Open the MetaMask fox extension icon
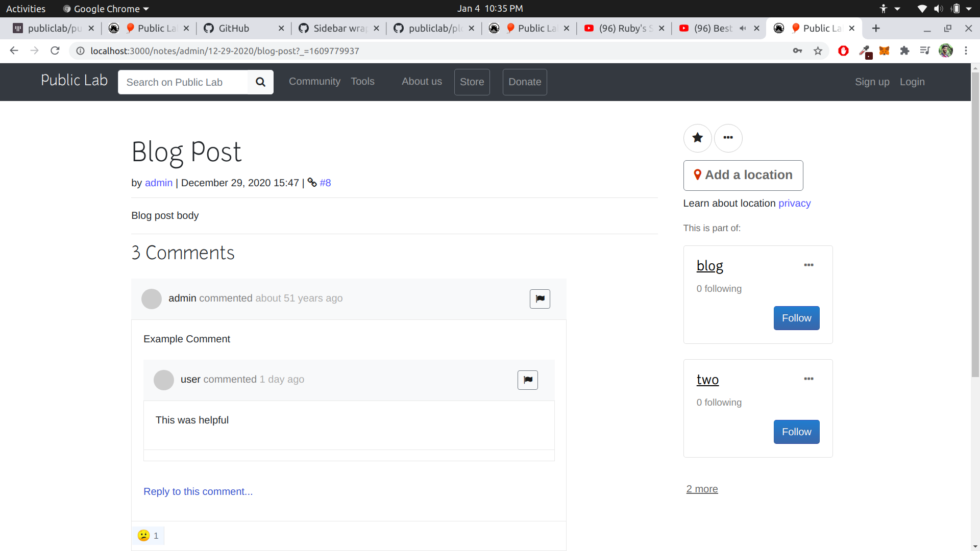This screenshot has height=551, width=980. pyautogui.click(x=885, y=51)
